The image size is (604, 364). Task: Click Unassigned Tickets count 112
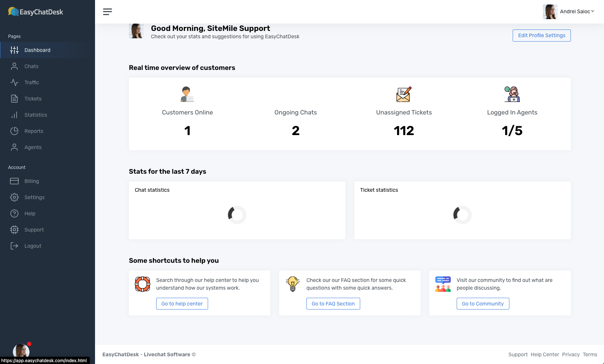point(404,131)
